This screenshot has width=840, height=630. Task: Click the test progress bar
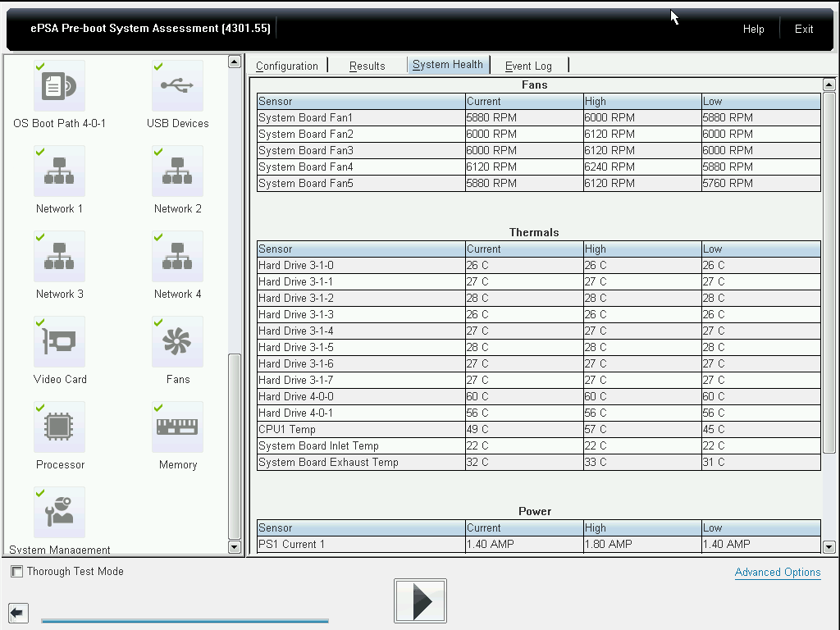(185, 621)
